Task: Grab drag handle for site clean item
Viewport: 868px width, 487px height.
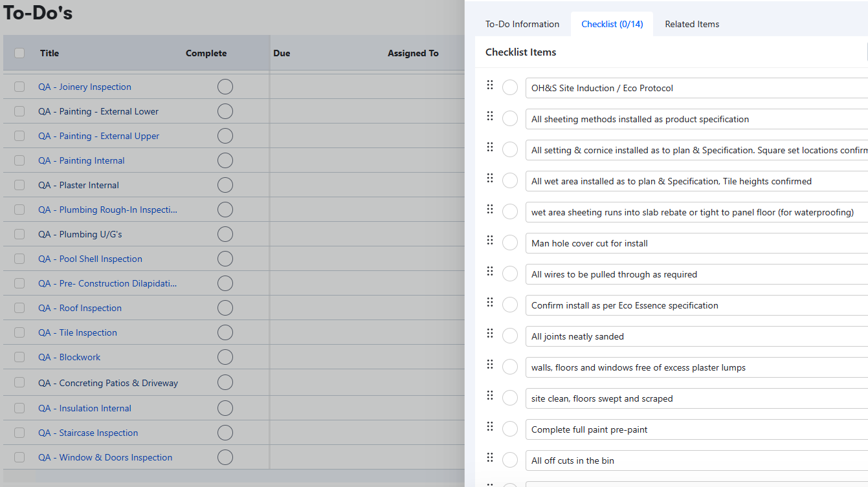Action: tap(490, 395)
